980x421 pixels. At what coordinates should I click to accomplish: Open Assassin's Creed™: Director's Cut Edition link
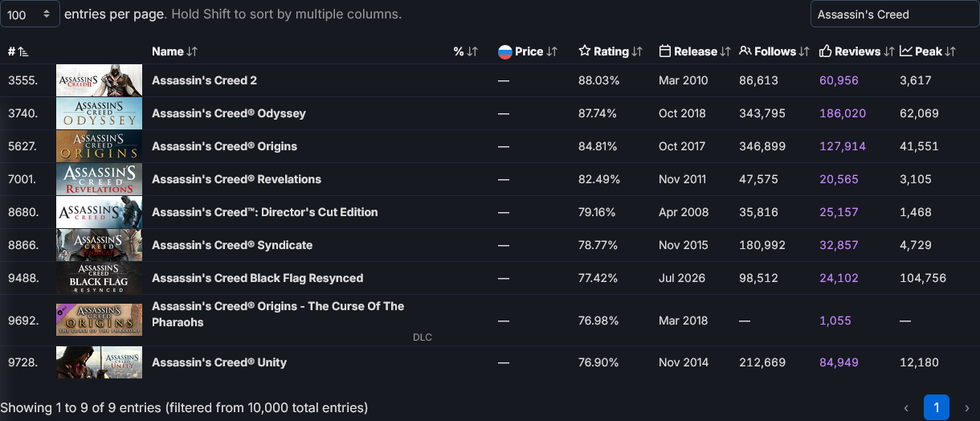(x=264, y=212)
